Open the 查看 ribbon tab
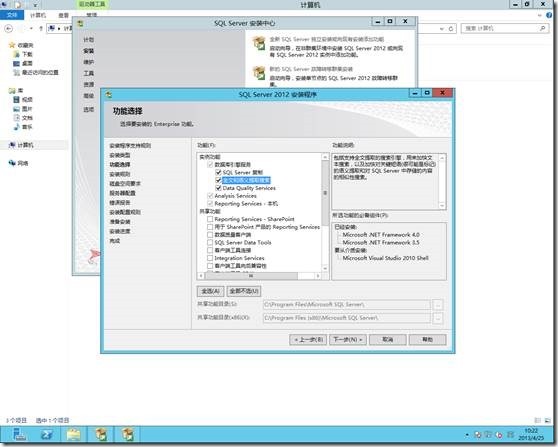 63,15
